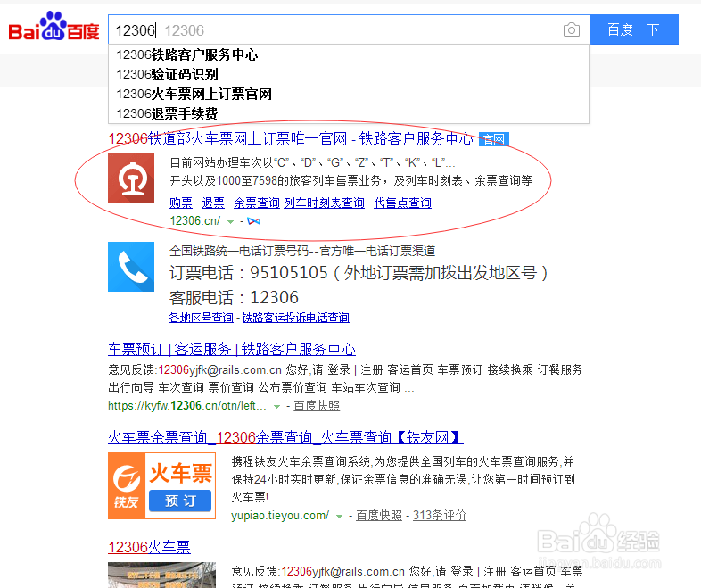
Task: Open the 列车时刻表查询 sublink
Action: tap(324, 203)
